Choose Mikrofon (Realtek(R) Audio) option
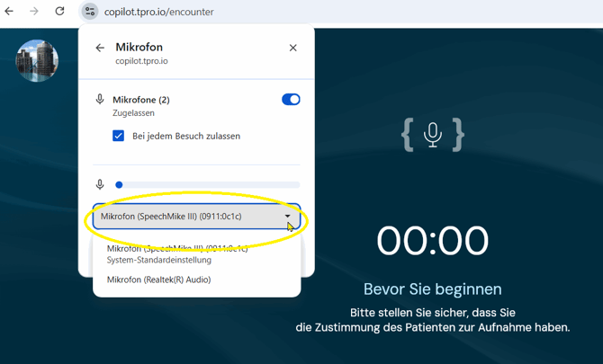603x364 pixels. [158, 280]
